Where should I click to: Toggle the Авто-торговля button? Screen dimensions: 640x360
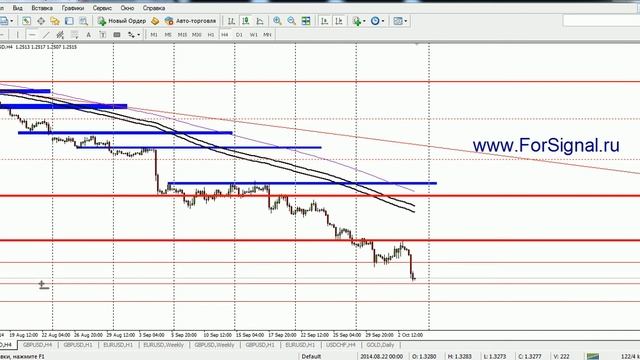[190, 21]
